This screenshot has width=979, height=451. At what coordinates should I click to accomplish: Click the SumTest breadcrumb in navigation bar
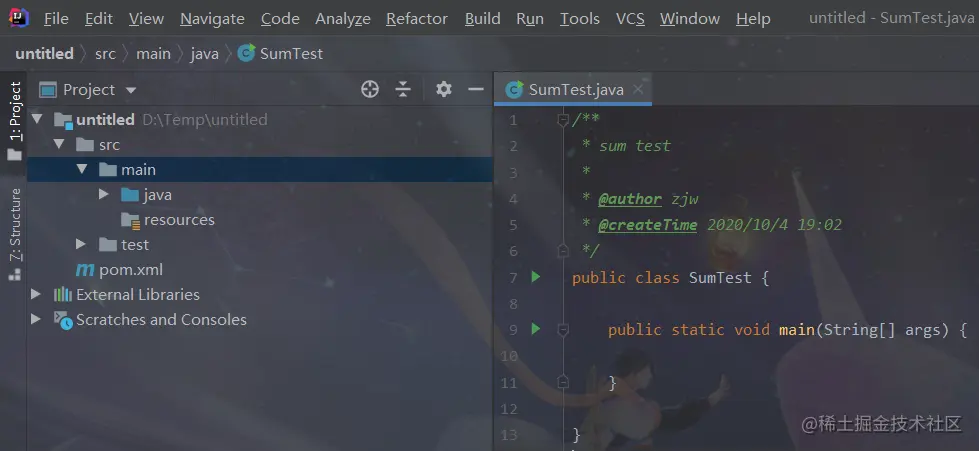click(291, 54)
